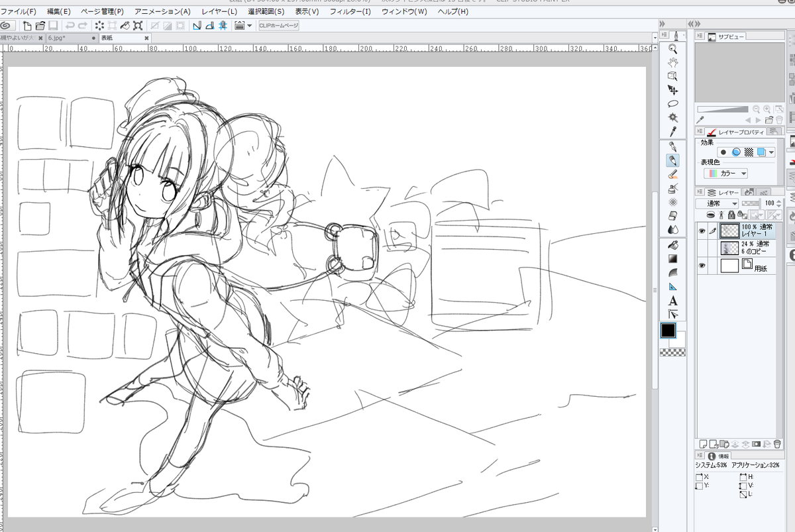Select the Hand move tool
Screen dimensions: 795x532
point(672,62)
